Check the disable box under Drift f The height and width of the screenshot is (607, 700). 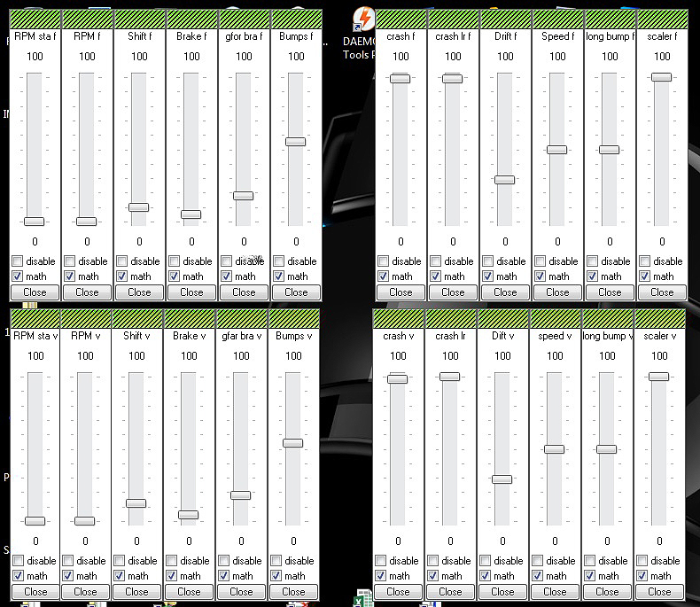[x=488, y=261]
